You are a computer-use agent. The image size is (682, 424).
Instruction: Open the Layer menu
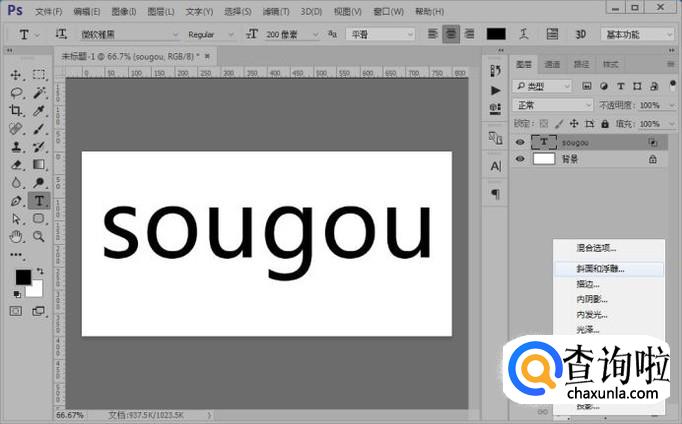point(160,12)
